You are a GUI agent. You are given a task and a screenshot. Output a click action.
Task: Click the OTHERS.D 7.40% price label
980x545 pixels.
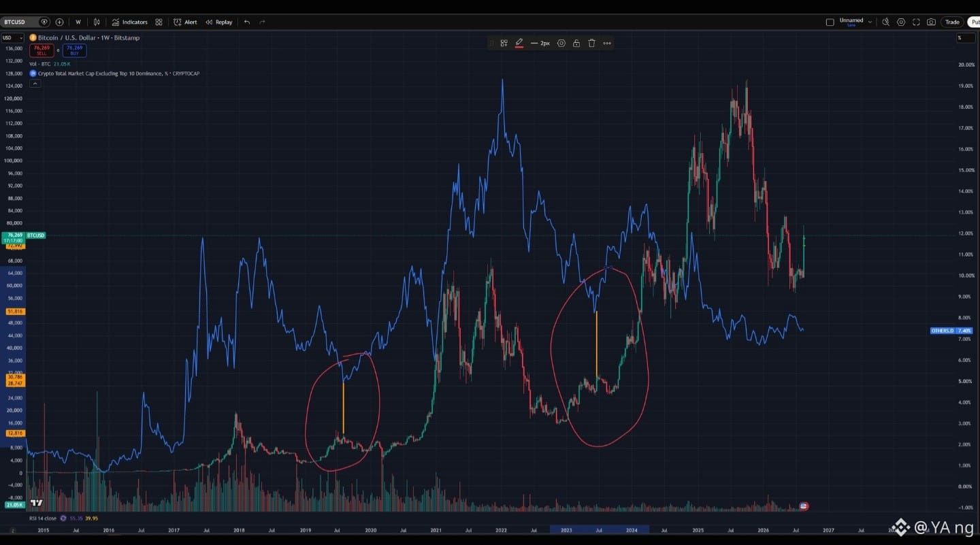click(951, 331)
